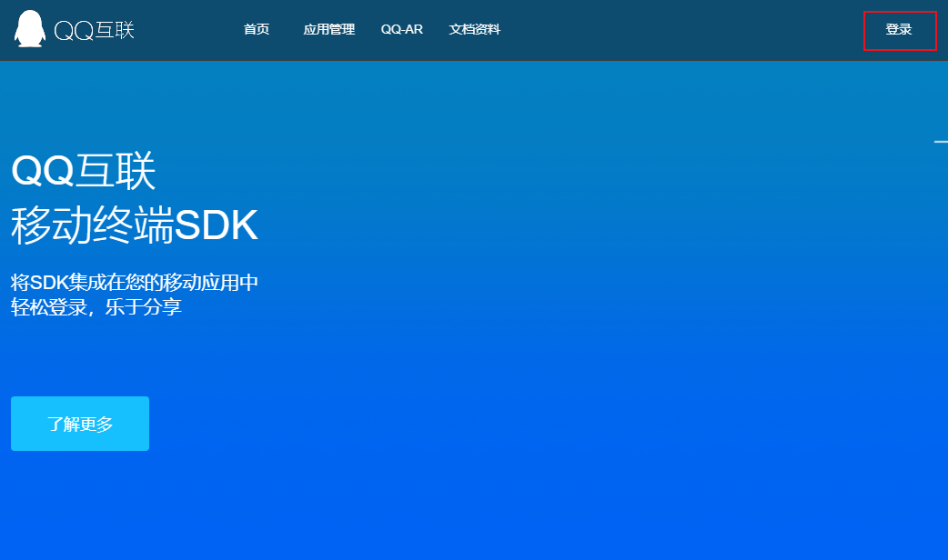Open 文档资料 in the top navigation

click(x=475, y=29)
